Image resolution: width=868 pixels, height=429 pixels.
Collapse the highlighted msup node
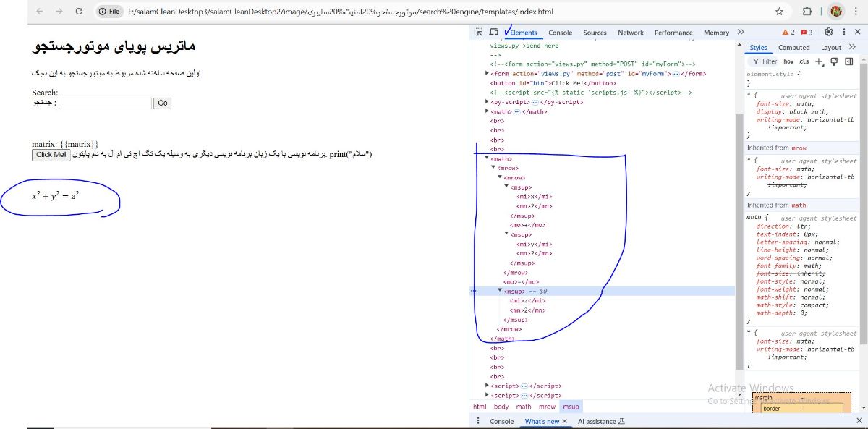click(499, 291)
